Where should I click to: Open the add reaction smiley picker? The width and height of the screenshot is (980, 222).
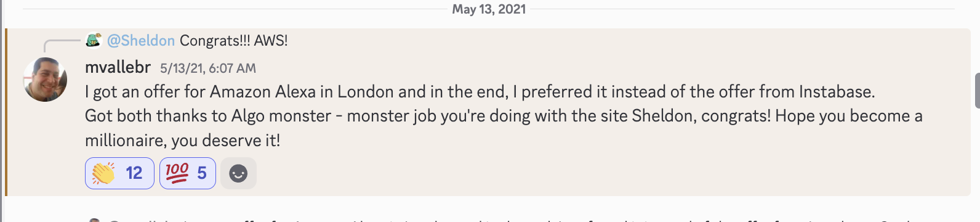coord(238,173)
